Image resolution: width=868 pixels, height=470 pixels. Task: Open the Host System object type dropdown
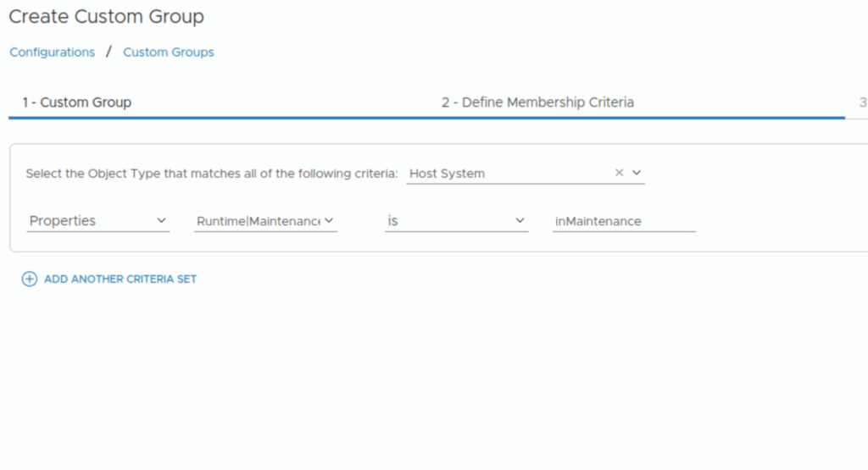[x=509, y=174]
